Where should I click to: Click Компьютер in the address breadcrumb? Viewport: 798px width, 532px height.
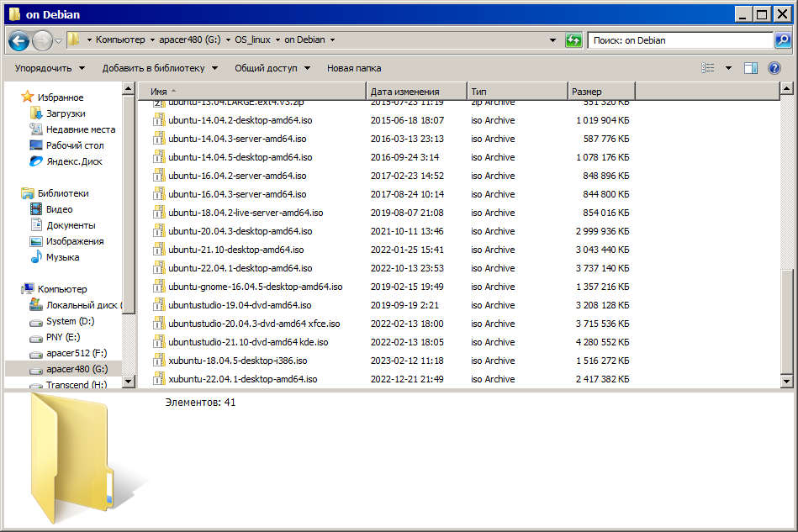tap(120, 40)
